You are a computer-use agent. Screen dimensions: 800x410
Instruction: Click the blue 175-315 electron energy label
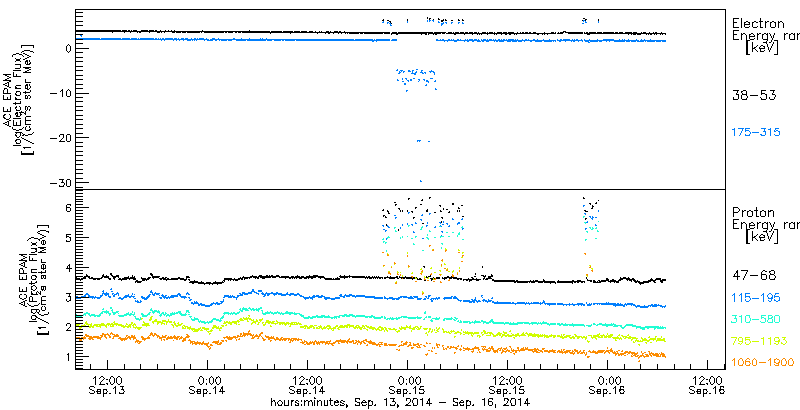(x=756, y=133)
